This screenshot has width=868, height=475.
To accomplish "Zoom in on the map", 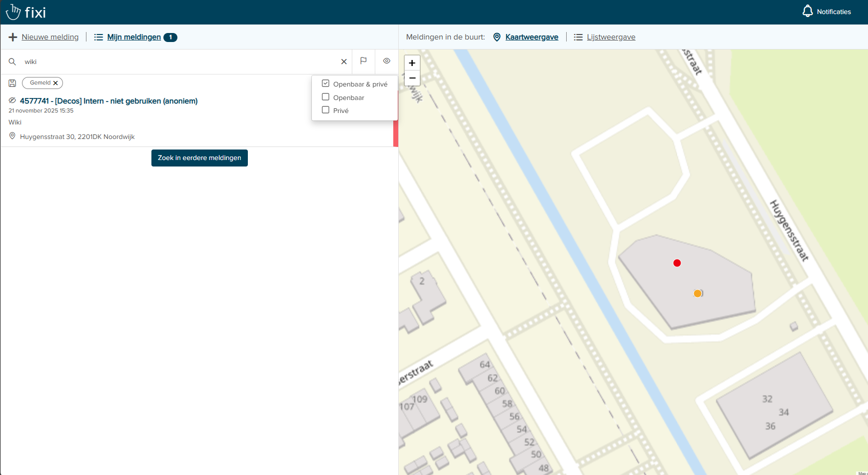I will pyautogui.click(x=412, y=63).
